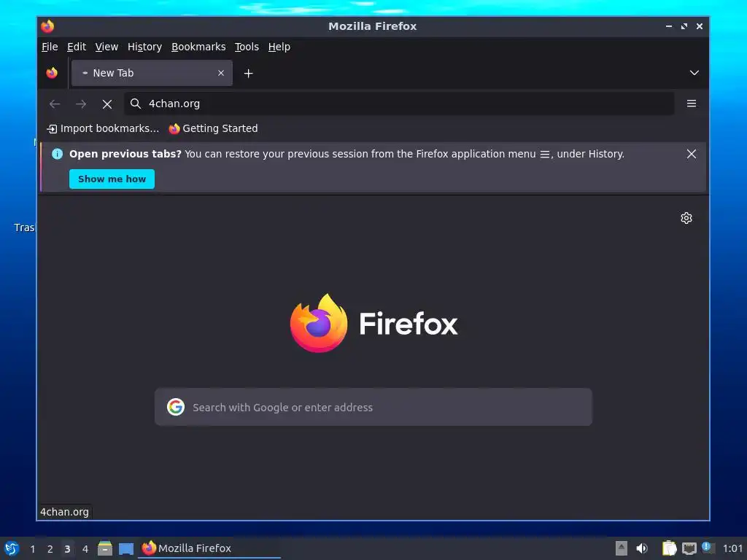Open the Tools menu
This screenshot has height=560, width=747.
(x=247, y=47)
